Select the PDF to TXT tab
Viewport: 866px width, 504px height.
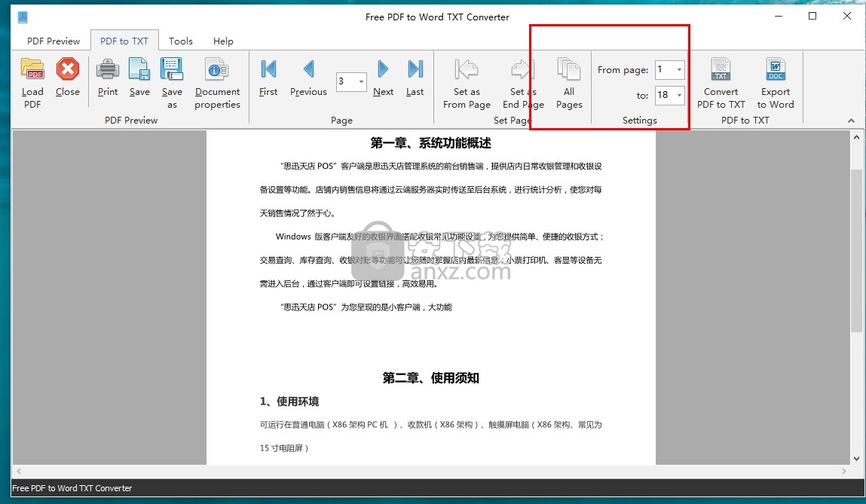[x=124, y=41]
